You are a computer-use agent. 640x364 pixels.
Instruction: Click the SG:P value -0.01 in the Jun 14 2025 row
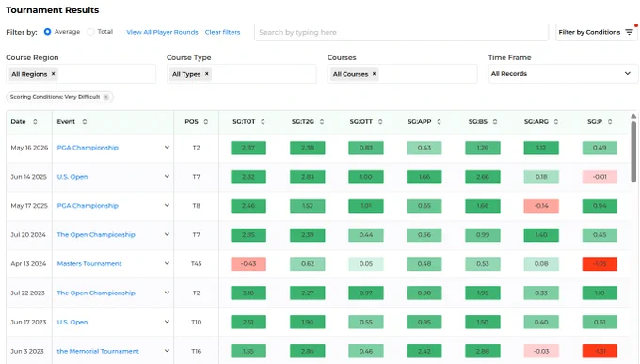pos(600,177)
